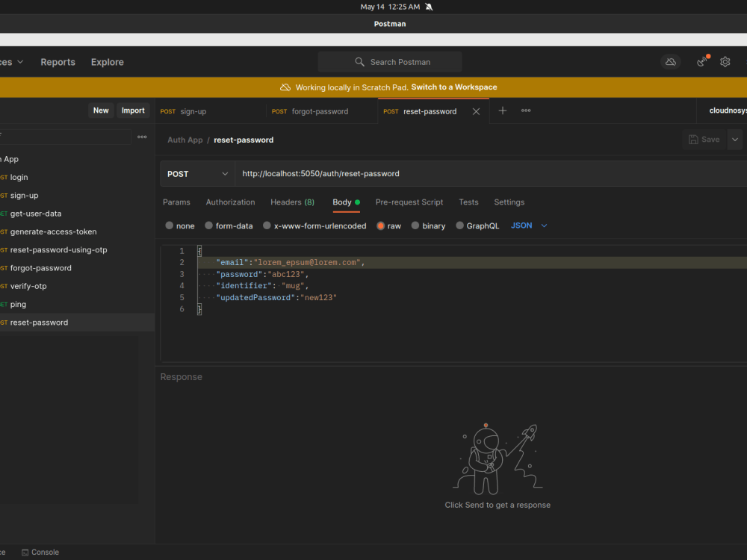The height and width of the screenshot is (560, 747).
Task: Select binary body type
Action: [428, 225]
